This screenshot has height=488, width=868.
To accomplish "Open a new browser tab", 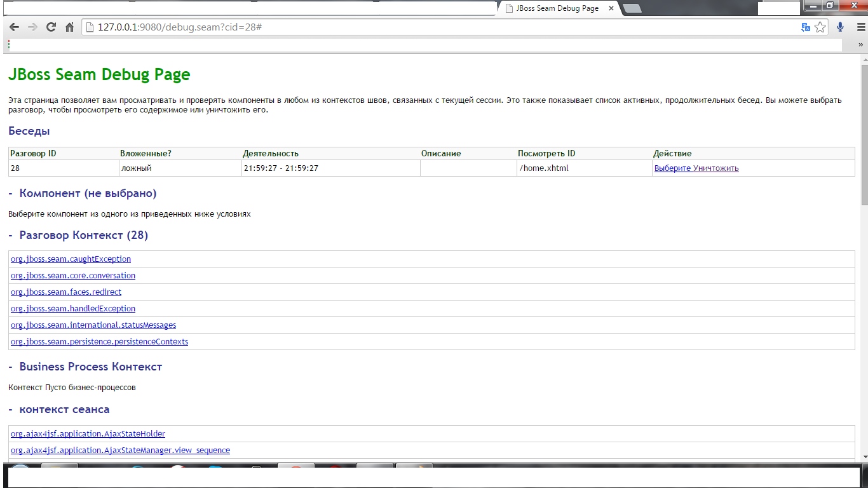I will pyautogui.click(x=632, y=8).
